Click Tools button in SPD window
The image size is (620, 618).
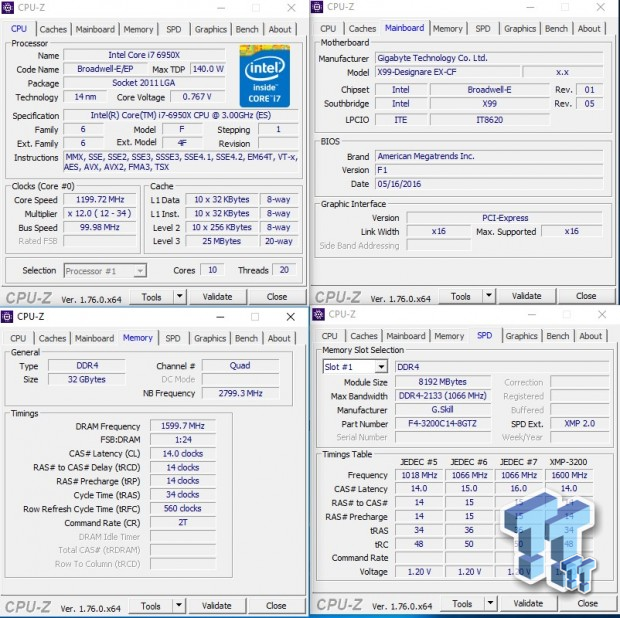coord(462,603)
